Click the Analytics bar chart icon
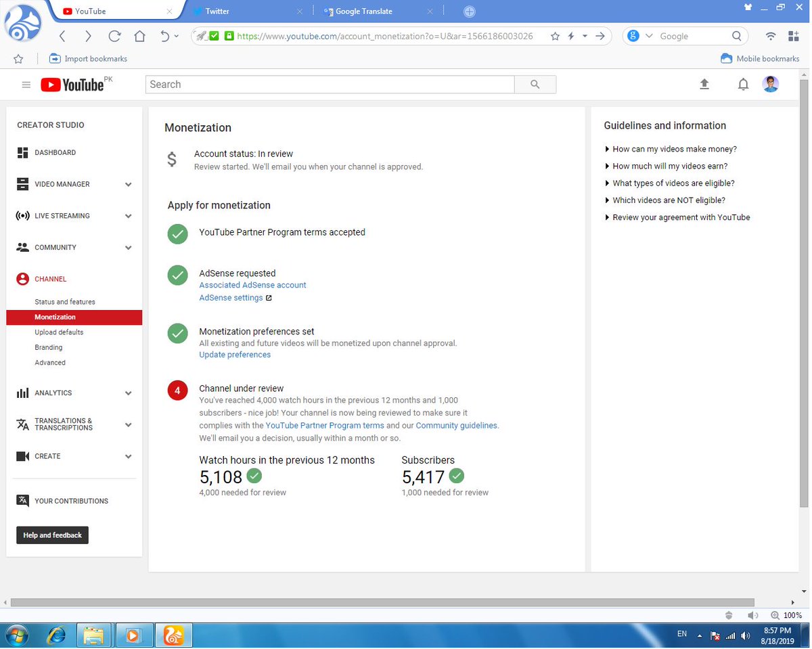Image resolution: width=812 pixels, height=649 pixels. [22, 393]
